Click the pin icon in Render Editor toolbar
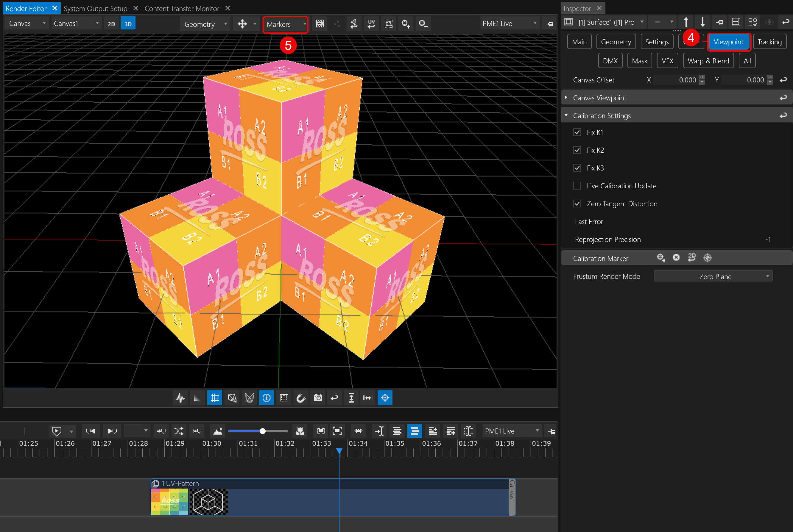Image resolution: width=793 pixels, height=532 pixels. coord(549,24)
